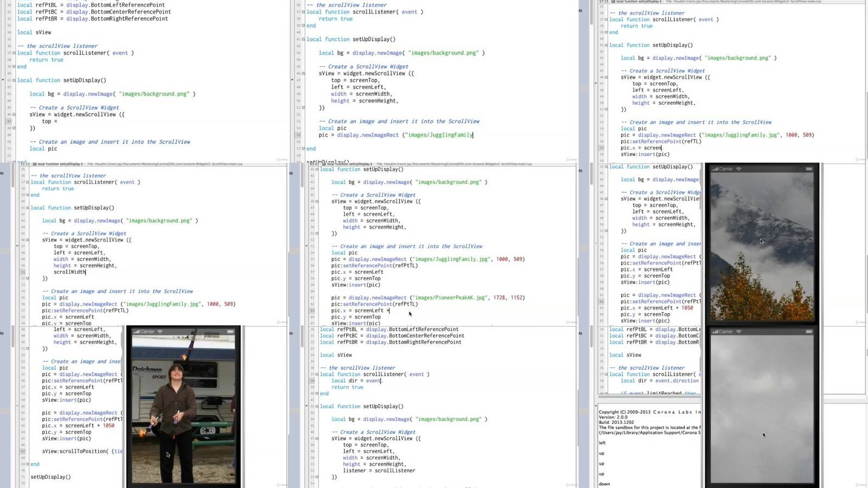Collapse setUpDisplay fold in pane with unfinished 'top ='

pos(14,80)
